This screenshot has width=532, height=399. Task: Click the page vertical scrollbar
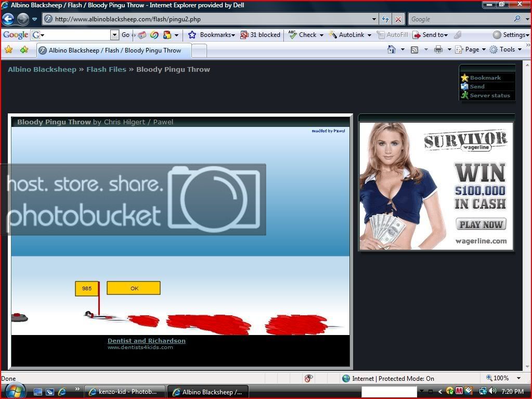point(527,215)
